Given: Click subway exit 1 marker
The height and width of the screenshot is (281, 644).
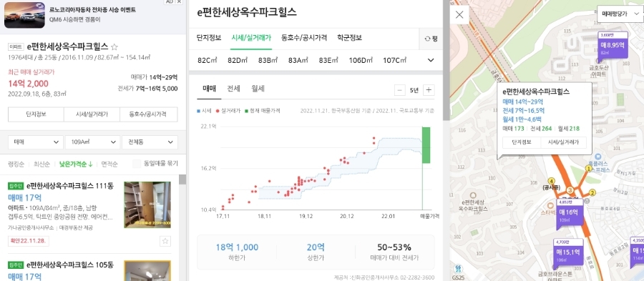Looking at the screenshot, I should 588,168.
